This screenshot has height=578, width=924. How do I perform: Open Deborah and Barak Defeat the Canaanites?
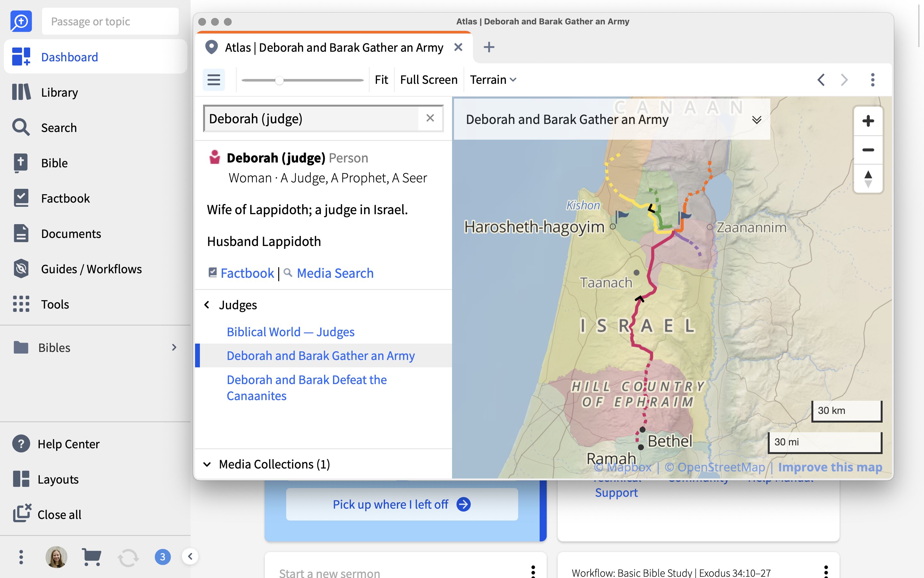click(x=307, y=388)
